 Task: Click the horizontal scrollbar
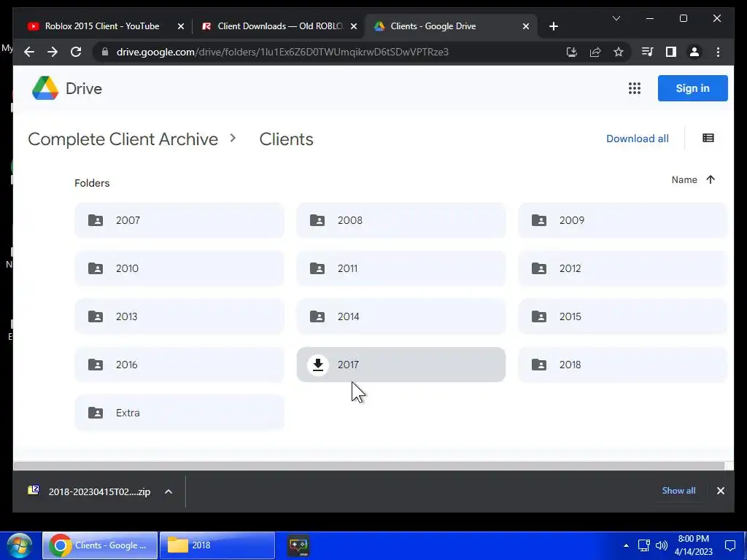point(368,466)
